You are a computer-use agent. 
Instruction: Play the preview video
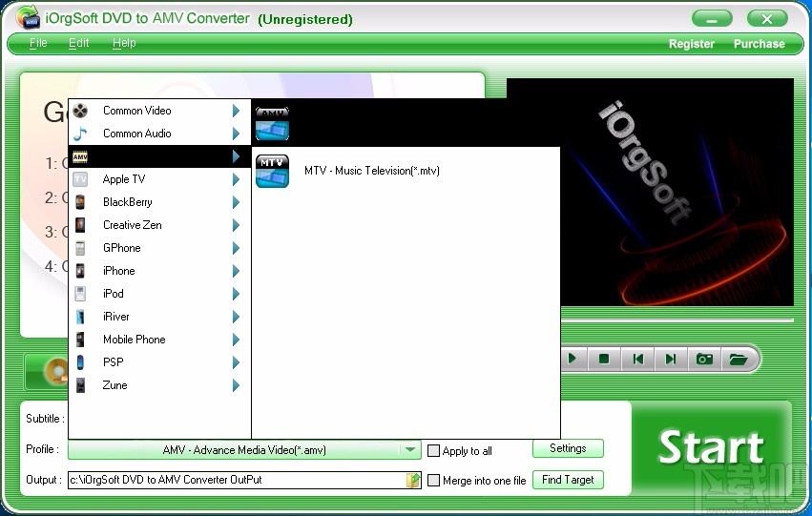coord(573,359)
